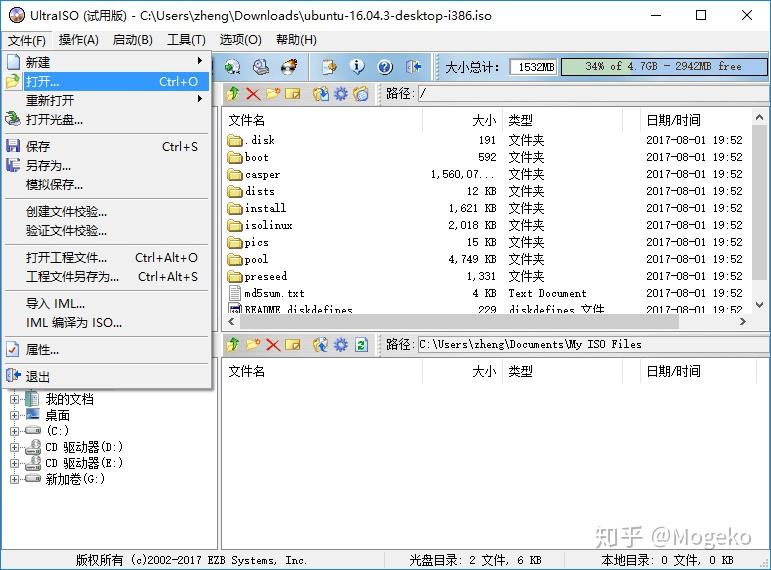The image size is (771, 570).
Task: Click the rename icon in local panel toolbar
Action: (x=293, y=345)
